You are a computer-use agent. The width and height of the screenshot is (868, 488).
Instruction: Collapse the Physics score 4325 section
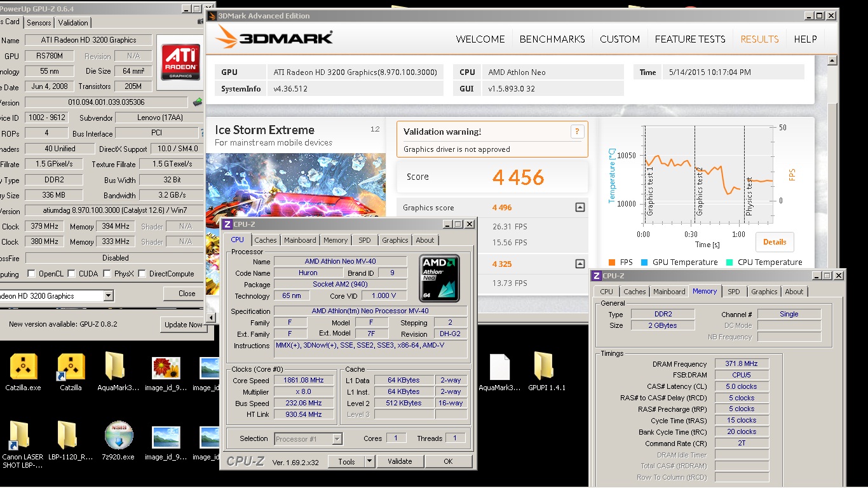tap(580, 264)
